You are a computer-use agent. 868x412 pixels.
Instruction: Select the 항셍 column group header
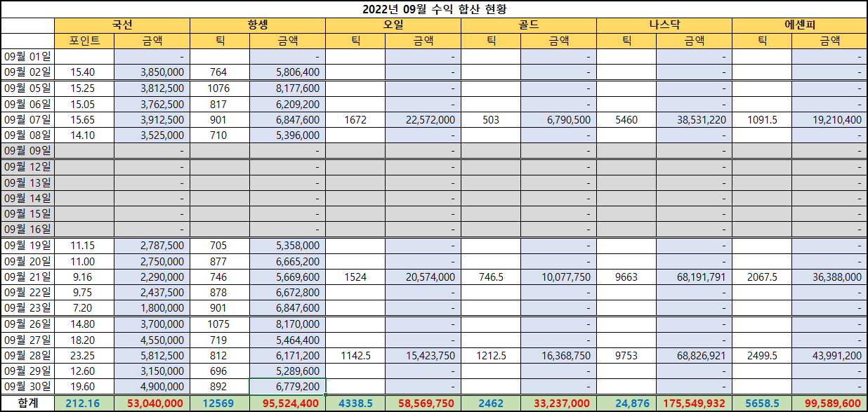pos(258,25)
